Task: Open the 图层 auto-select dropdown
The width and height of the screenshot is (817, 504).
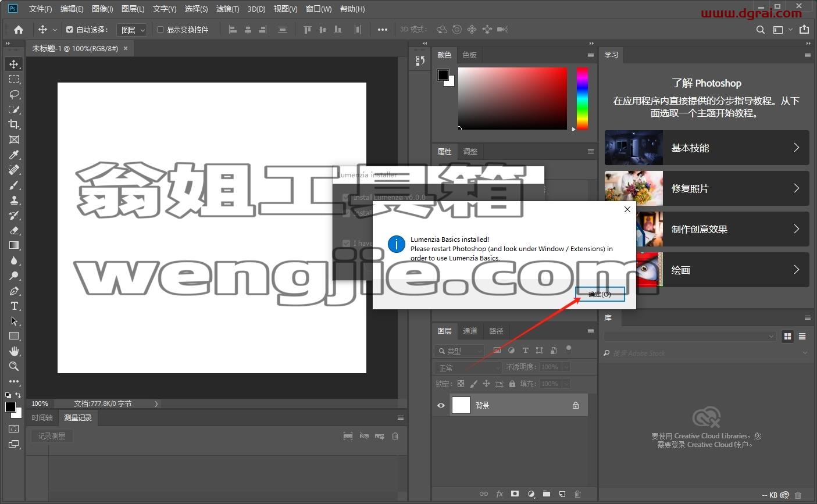Action: 133,30
